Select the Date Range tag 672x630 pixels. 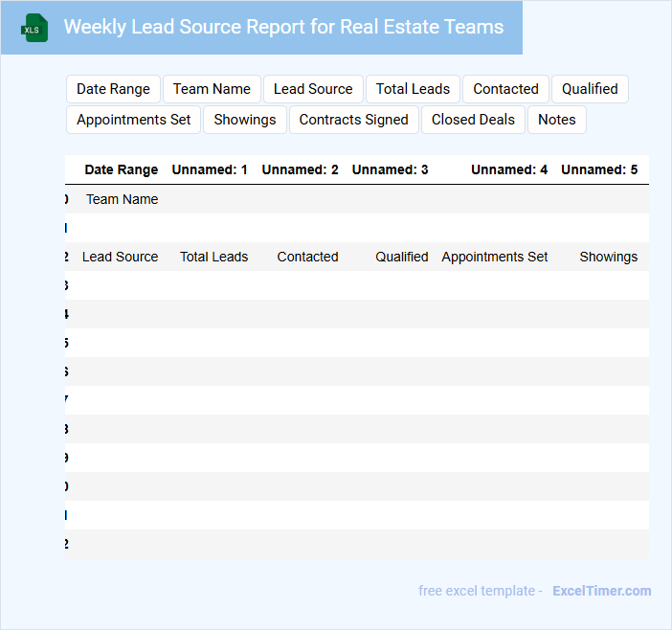point(113,89)
